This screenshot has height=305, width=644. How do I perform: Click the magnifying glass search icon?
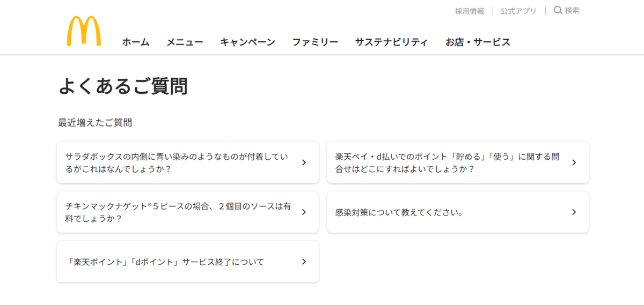(558, 10)
